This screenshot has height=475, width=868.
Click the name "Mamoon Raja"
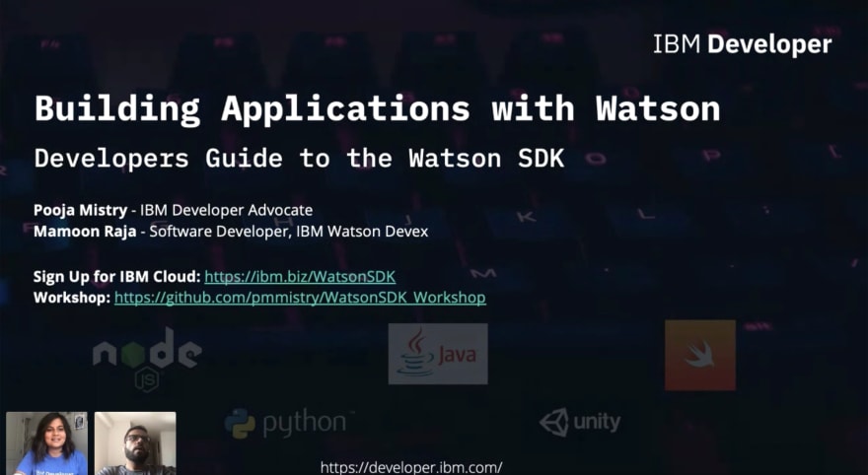85,232
